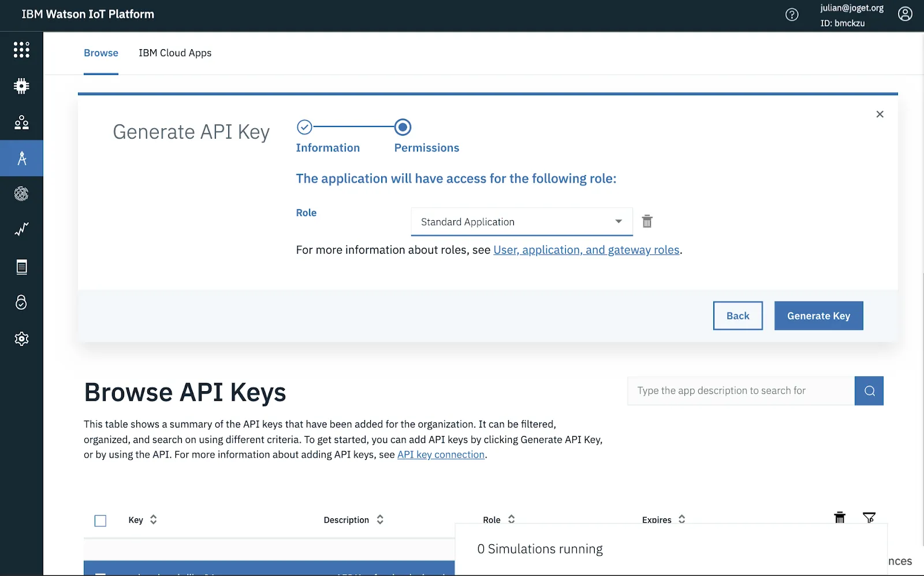The height and width of the screenshot is (576, 924).
Task: Go to the completed Information step circle
Action: click(304, 127)
